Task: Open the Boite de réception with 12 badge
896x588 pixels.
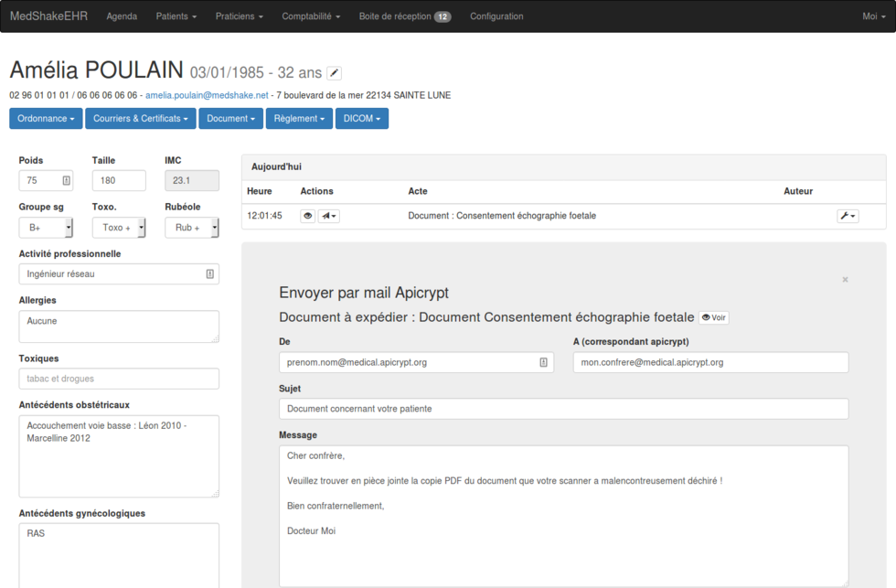Action: coord(404,16)
